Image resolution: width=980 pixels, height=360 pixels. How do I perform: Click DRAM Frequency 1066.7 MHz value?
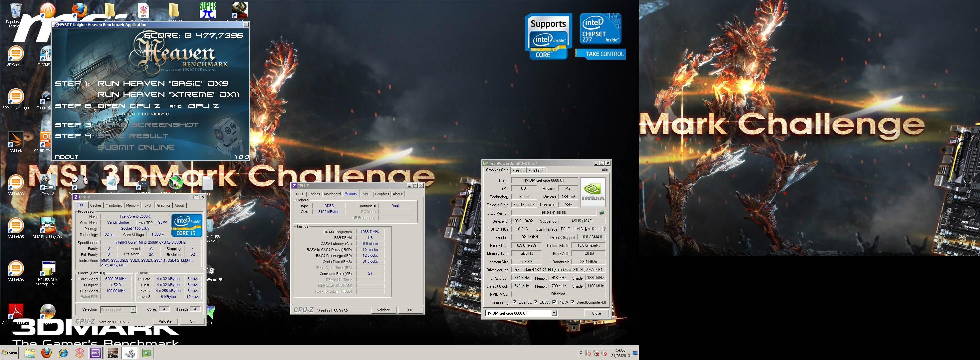[x=370, y=232]
